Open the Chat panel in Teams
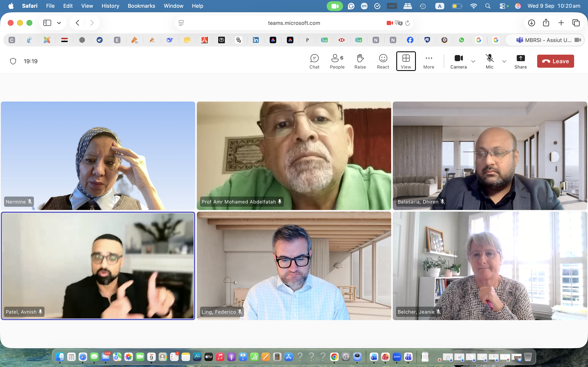The width and height of the screenshot is (588, 367). pos(314,61)
